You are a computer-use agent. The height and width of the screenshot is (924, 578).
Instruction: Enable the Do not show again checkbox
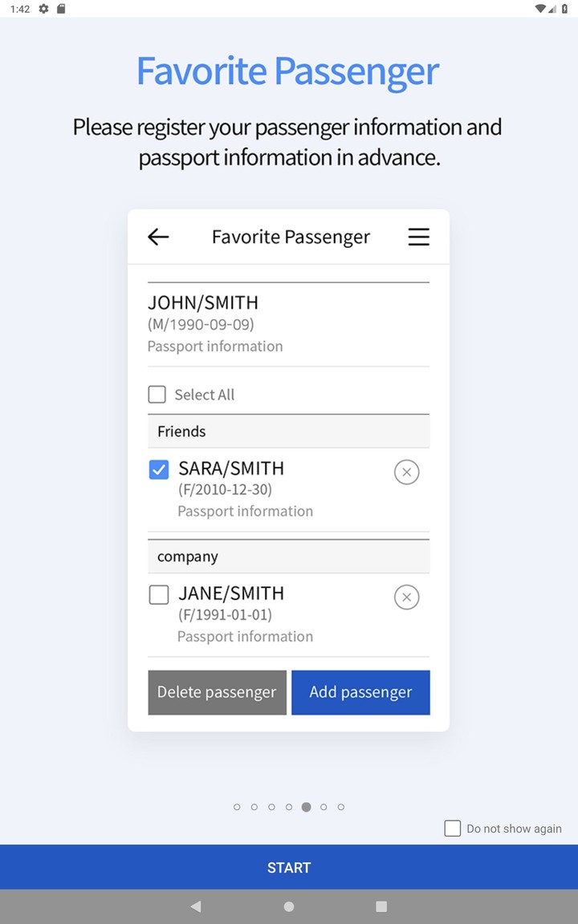(453, 829)
